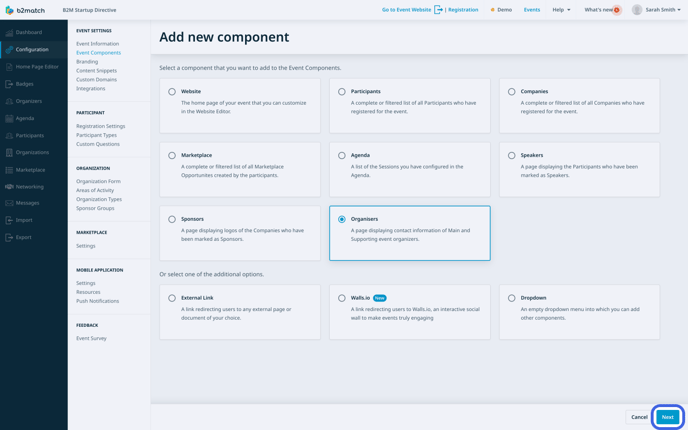688x430 pixels.
Task: Expand the Sarah Smith account dropdown arrow
Action: 679,10
